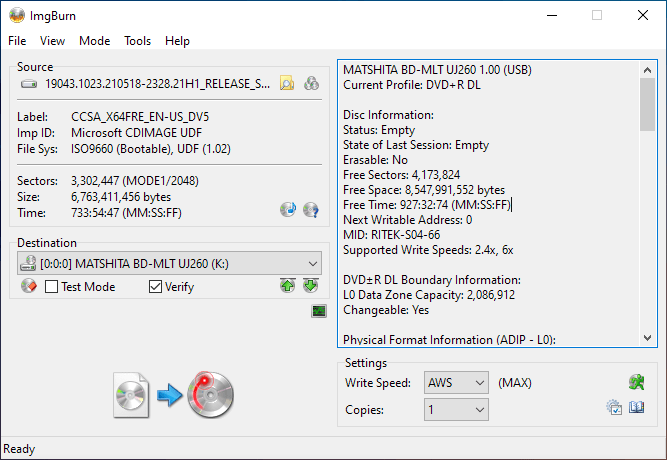The image size is (667, 460).
Task: Open the Help menu
Action: (x=177, y=41)
